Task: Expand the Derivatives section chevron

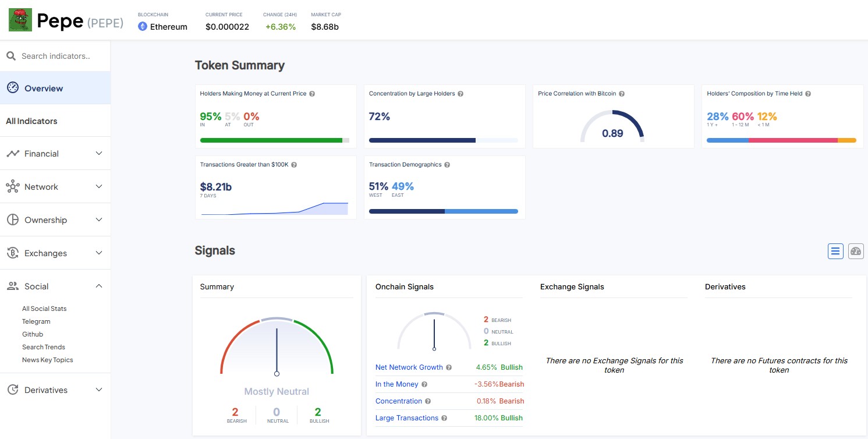Action: [99, 390]
